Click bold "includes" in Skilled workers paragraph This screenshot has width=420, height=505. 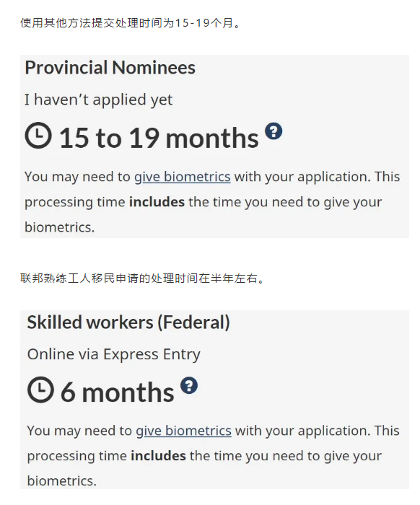click(x=159, y=456)
